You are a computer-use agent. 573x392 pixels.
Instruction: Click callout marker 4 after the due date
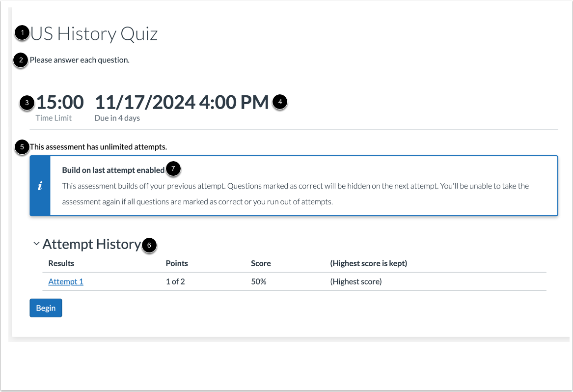click(x=280, y=103)
